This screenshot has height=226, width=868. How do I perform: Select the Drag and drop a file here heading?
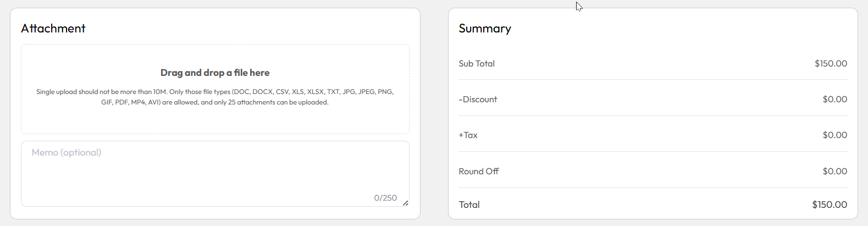[x=215, y=73]
